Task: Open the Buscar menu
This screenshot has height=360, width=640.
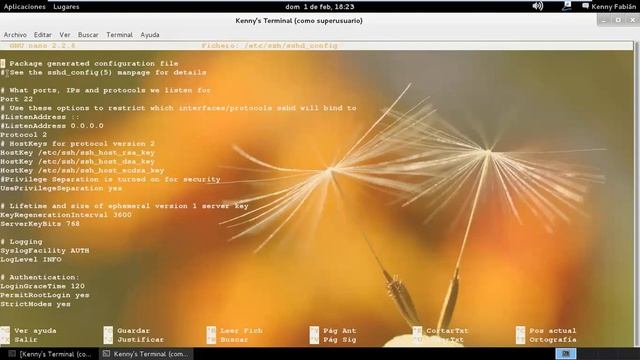Action: point(88,35)
